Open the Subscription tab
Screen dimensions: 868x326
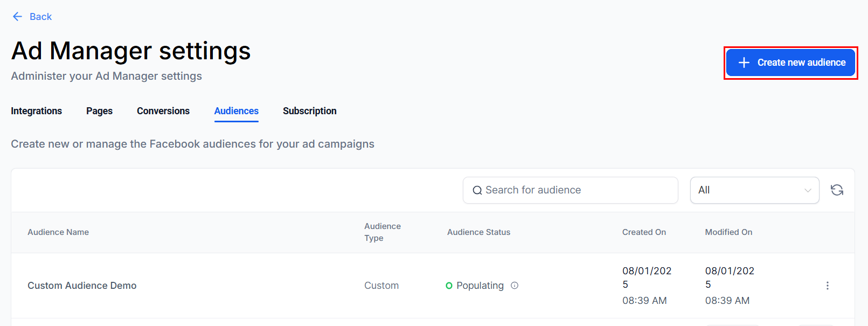point(310,111)
